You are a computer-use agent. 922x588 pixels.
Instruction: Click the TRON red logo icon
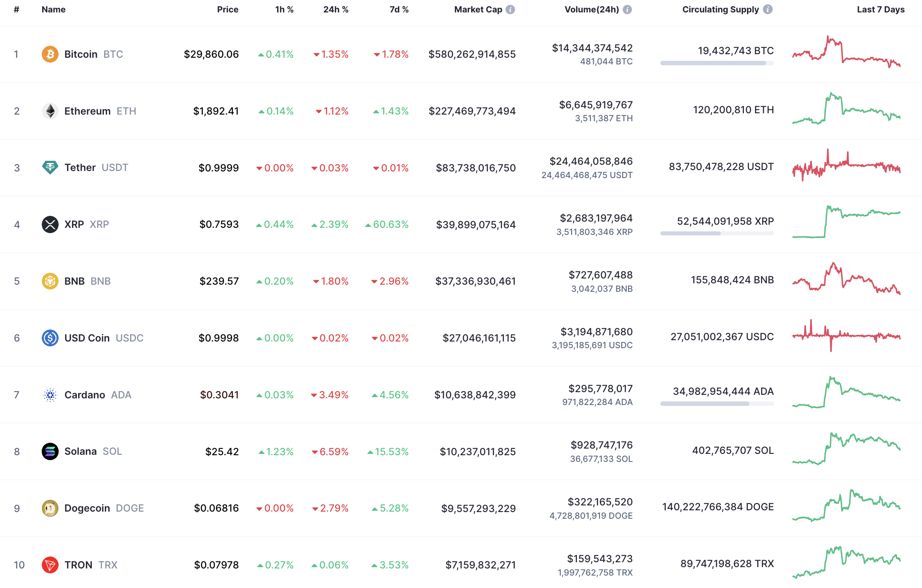coord(50,564)
